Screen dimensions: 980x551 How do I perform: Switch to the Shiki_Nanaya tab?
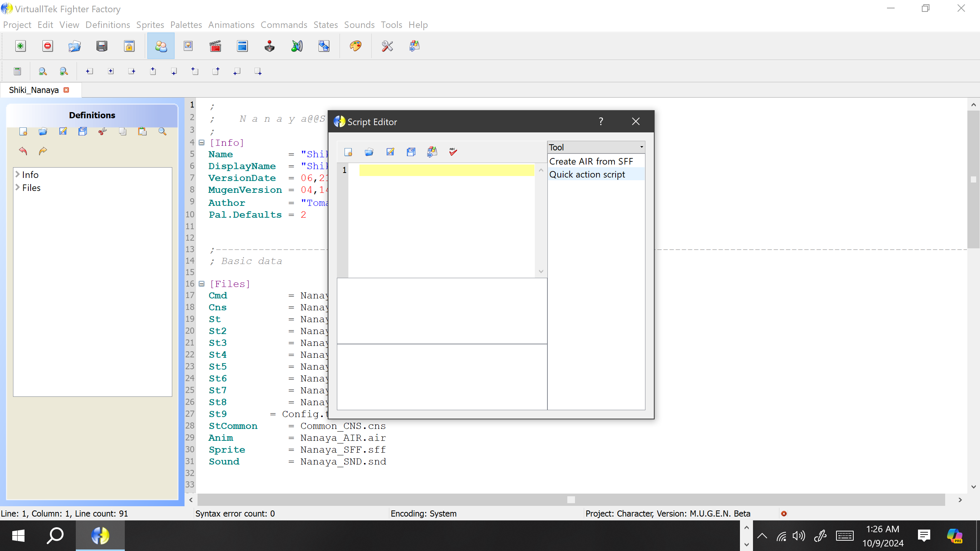point(34,90)
